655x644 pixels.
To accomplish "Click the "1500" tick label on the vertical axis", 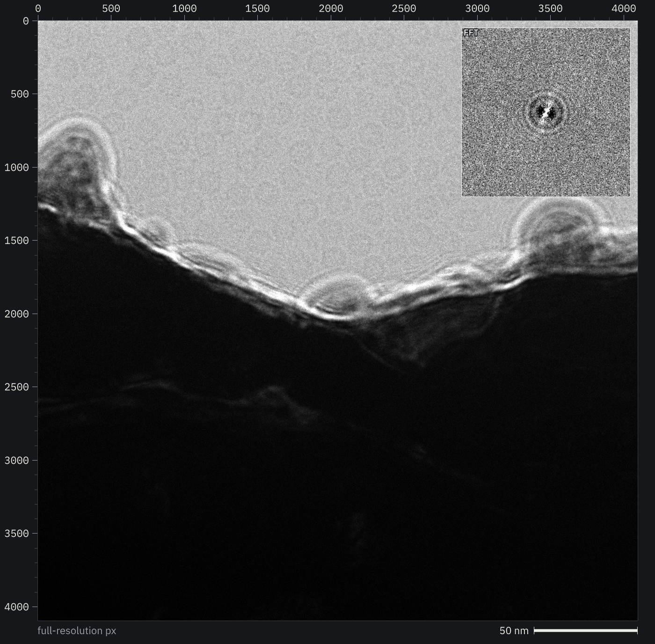I will click(x=17, y=241).
